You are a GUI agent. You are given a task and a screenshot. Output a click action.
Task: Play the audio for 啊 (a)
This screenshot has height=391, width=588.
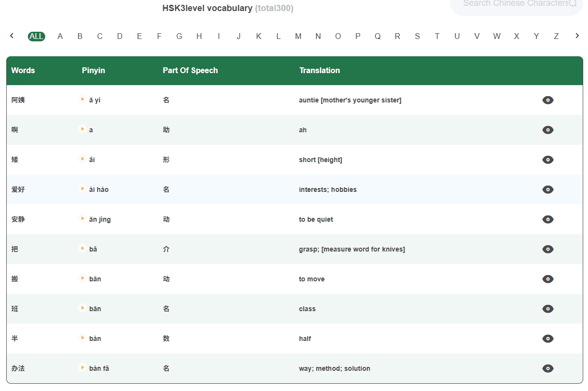(82, 129)
